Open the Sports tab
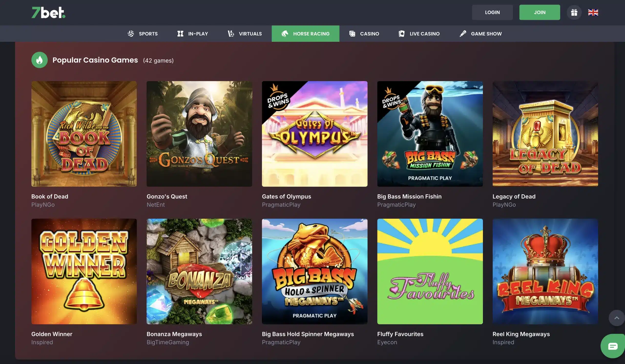 tap(142, 33)
